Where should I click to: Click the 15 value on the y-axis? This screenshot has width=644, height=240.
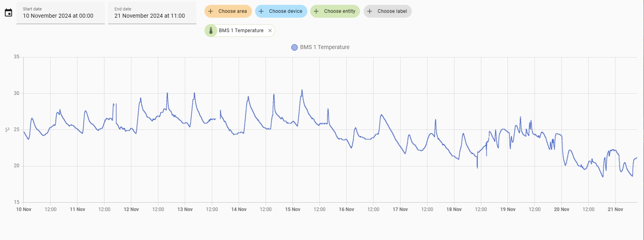point(16,202)
